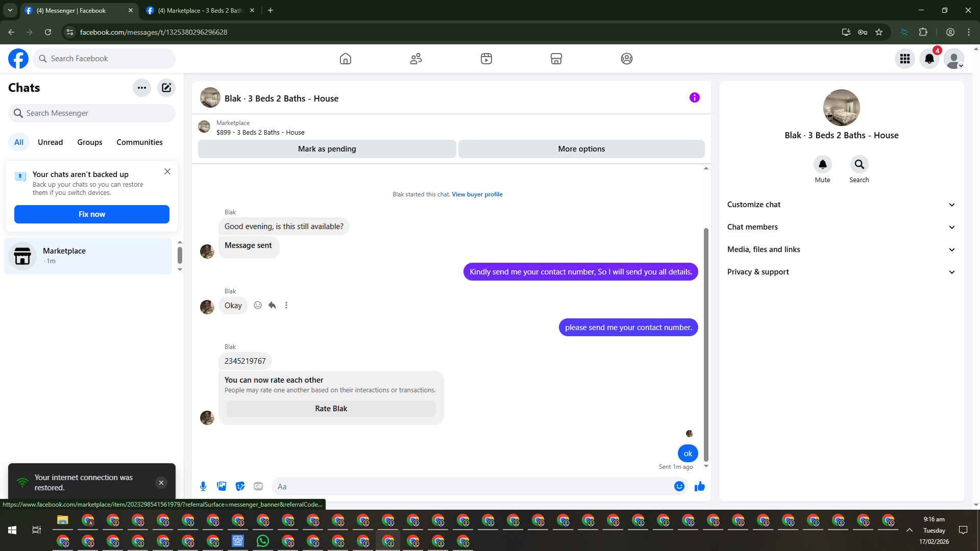Screen dimensions: 980x551
Task: Open Chats options three-dot menu
Action: pos(142,88)
